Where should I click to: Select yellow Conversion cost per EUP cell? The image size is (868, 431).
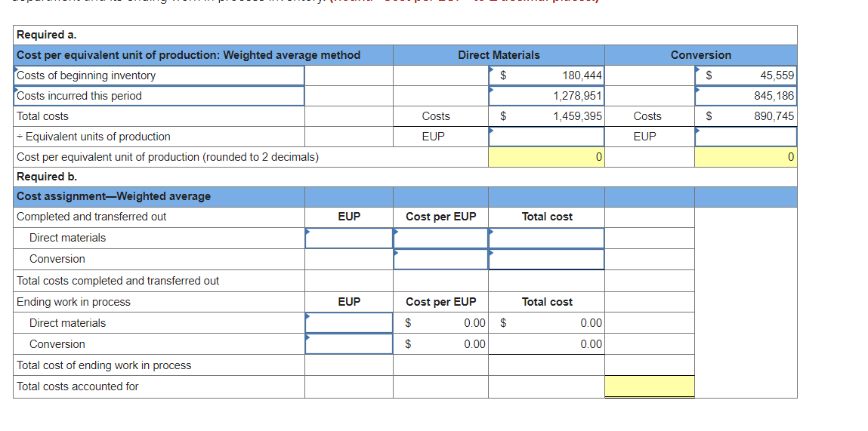746,157
